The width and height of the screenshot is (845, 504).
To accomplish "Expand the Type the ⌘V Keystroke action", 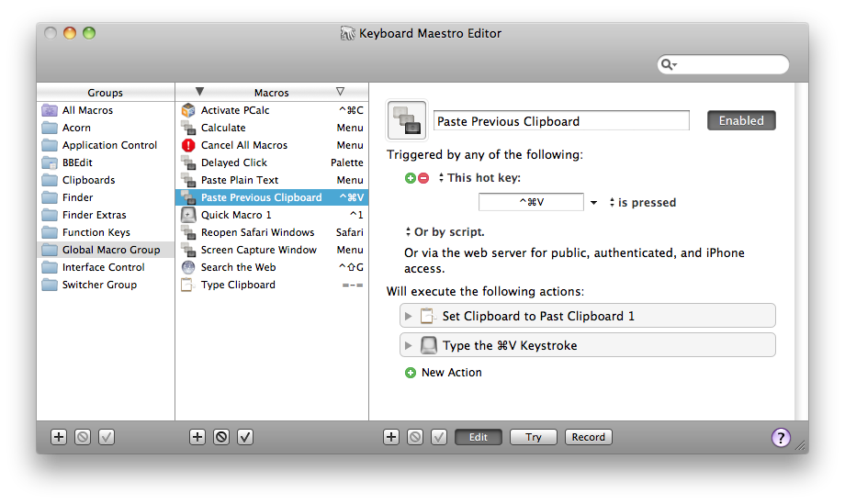I will pyautogui.click(x=408, y=346).
